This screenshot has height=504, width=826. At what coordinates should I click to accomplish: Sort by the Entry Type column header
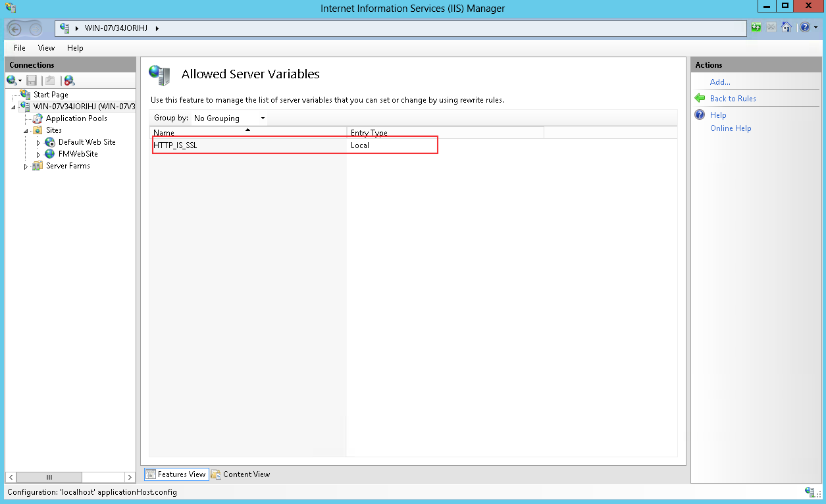click(x=445, y=132)
